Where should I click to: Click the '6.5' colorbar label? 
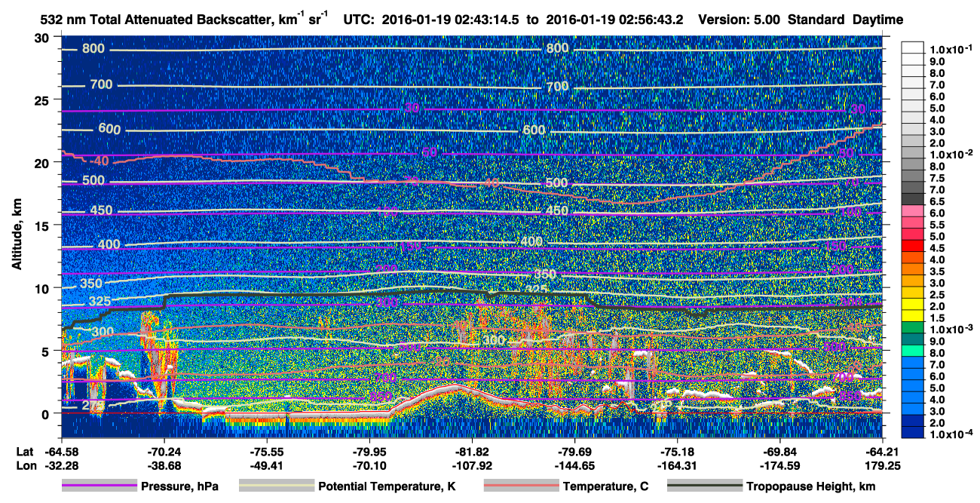coord(936,201)
